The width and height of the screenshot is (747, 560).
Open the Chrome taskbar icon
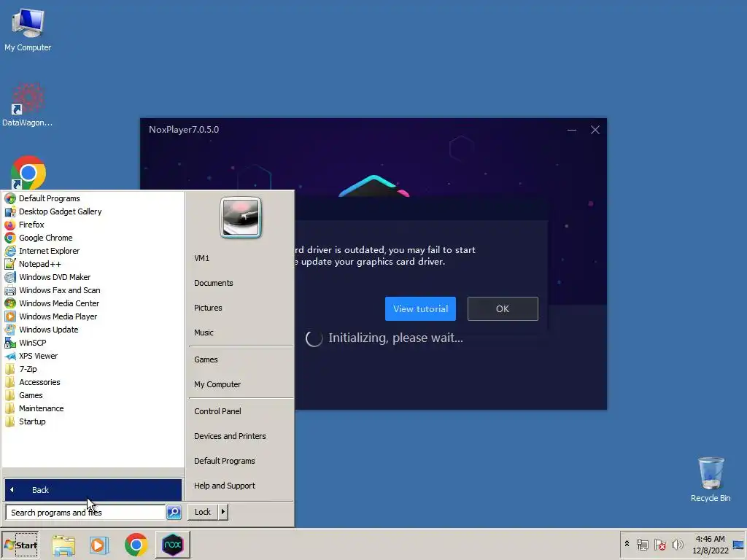click(136, 545)
